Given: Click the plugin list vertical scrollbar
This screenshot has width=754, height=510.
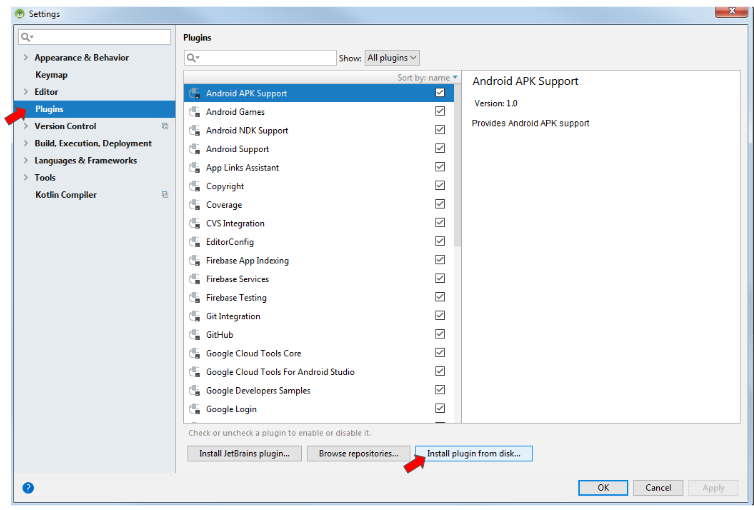Looking at the screenshot, I should coord(457,166).
